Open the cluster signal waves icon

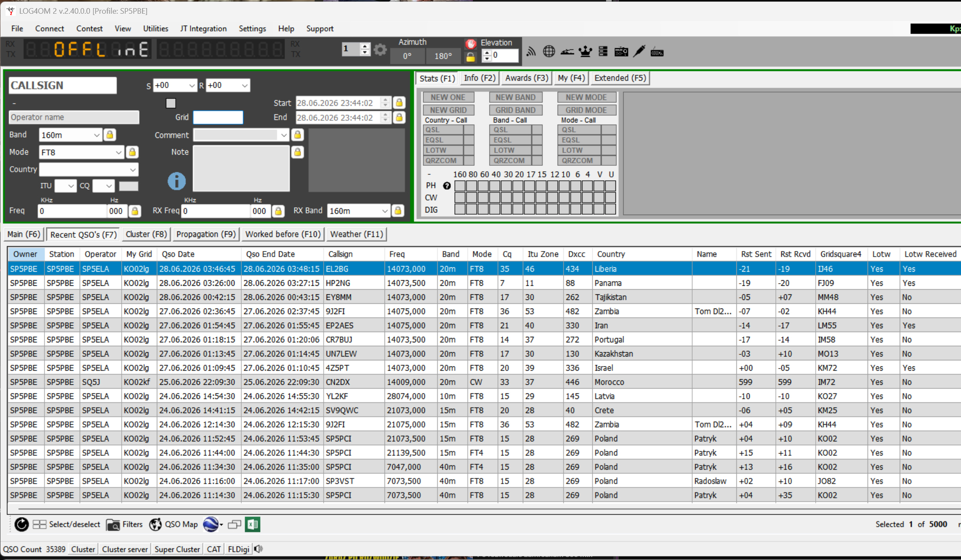pos(531,52)
